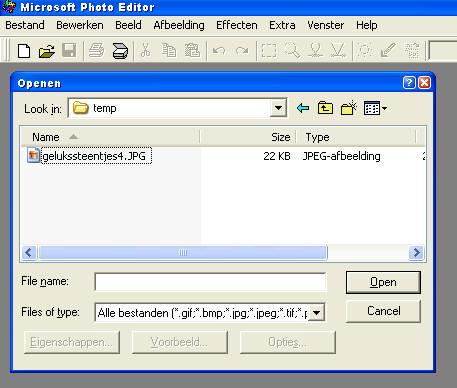This screenshot has height=388, width=457.
Task: Open the Afbeelding menu
Action: pyautogui.click(x=179, y=25)
